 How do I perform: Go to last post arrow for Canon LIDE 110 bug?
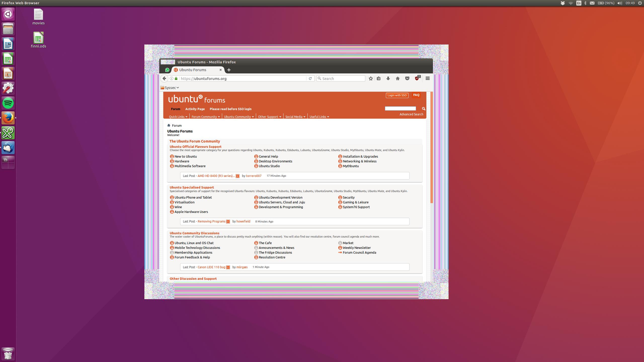pos(228,267)
